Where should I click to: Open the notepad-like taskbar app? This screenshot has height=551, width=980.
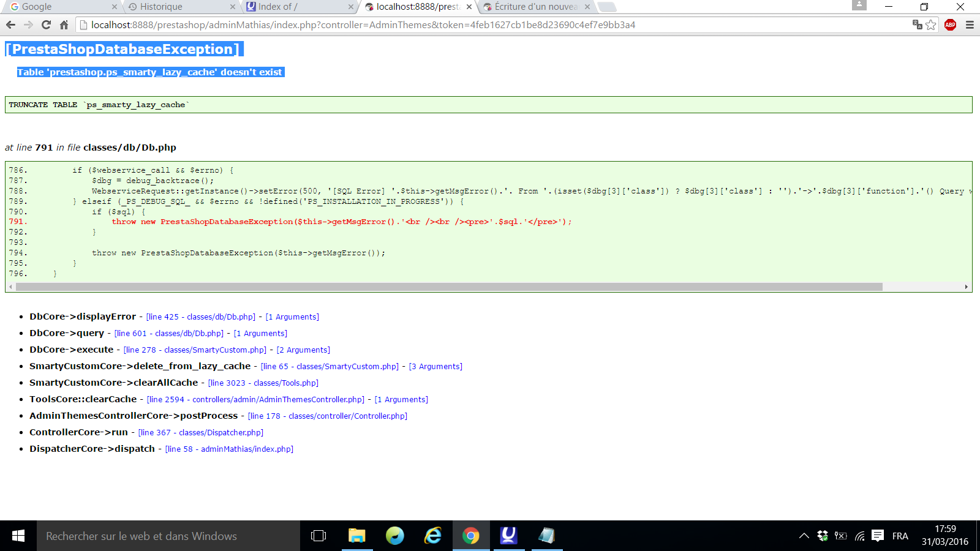pos(546,536)
